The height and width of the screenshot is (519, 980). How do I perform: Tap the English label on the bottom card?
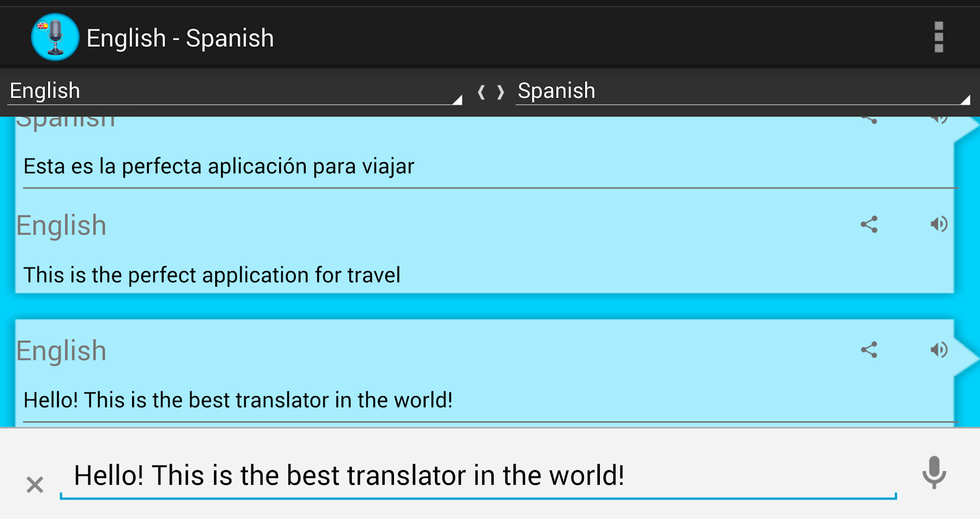[x=61, y=351]
